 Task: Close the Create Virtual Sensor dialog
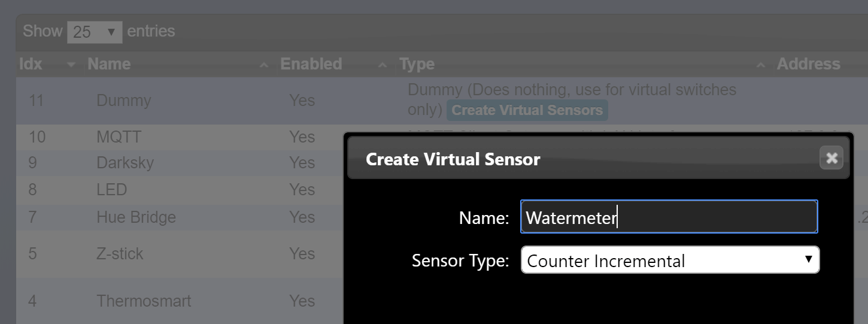coord(831,158)
